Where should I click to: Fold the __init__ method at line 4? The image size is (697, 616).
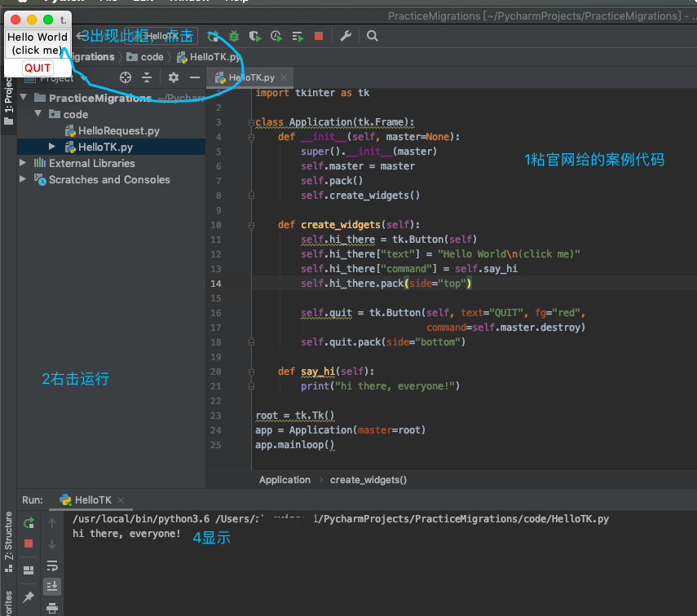[x=251, y=137]
